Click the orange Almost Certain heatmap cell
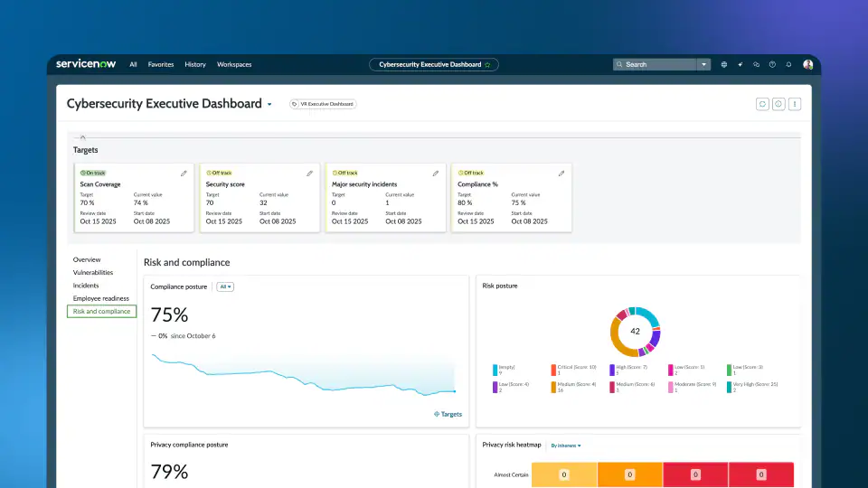Image resolution: width=868 pixels, height=488 pixels. point(629,474)
